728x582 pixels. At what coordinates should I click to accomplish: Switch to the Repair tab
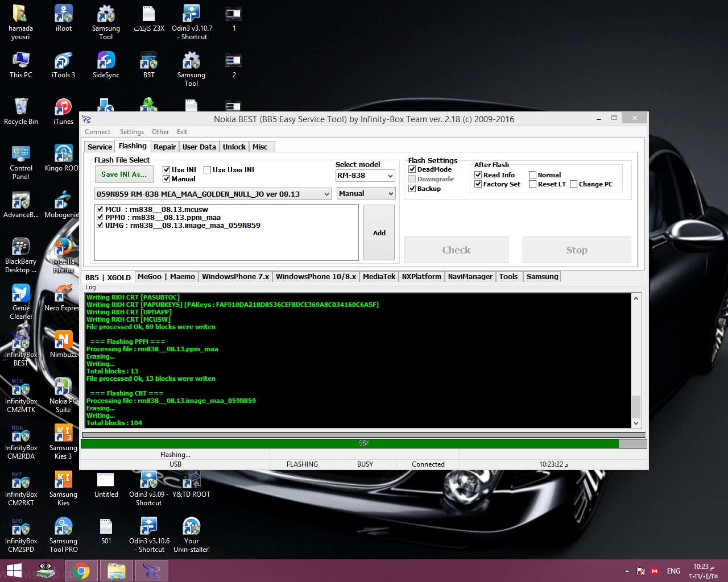(165, 147)
